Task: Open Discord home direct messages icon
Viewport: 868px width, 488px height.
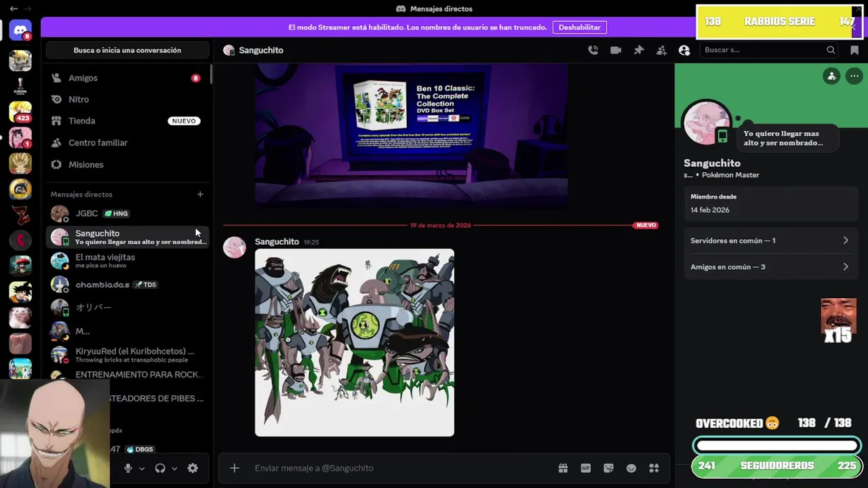Action: [x=20, y=30]
